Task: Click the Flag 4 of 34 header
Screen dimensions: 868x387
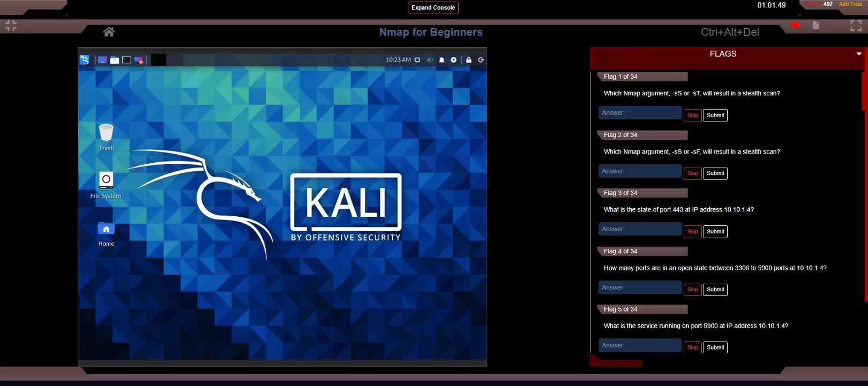Action: tap(642, 251)
